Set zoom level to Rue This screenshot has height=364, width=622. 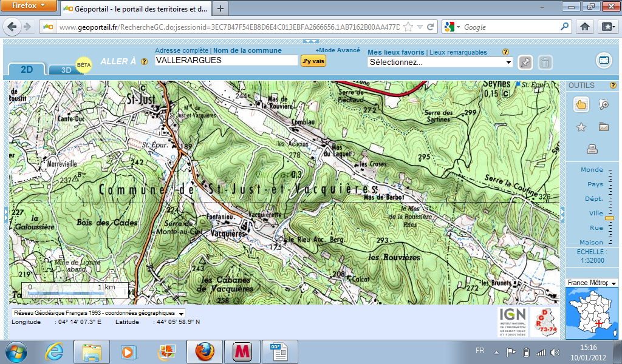[x=596, y=227]
